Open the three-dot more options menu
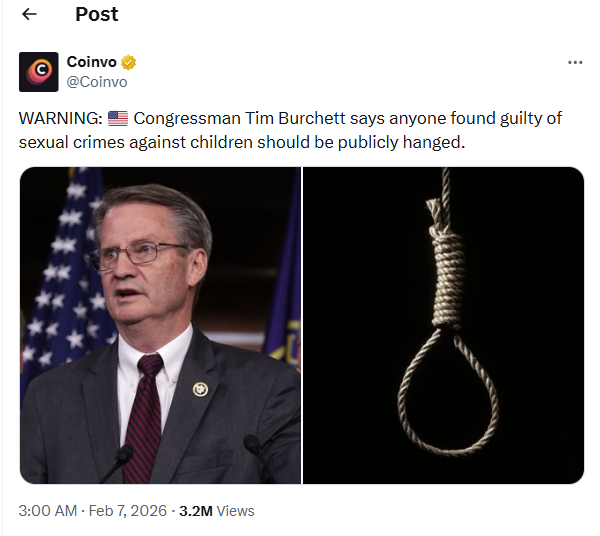Image resolution: width=600 pixels, height=536 pixels. tap(574, 62)
